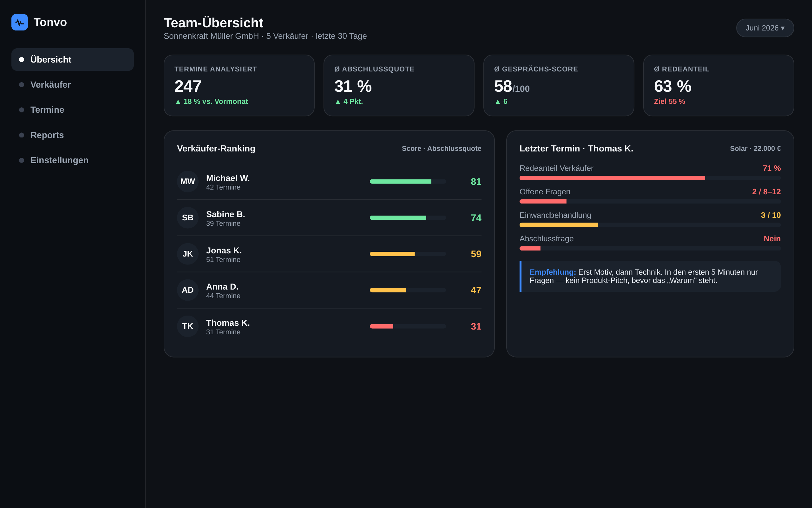Click the Tonvo logo icon
The image size is (812, 508).
click(19, 22)
